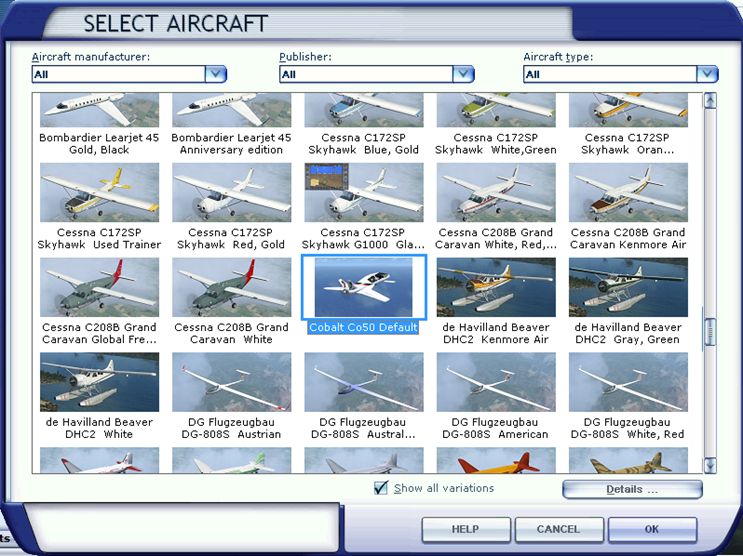
Task: Click the scrollbar down arrow
Action: (710, 465)
